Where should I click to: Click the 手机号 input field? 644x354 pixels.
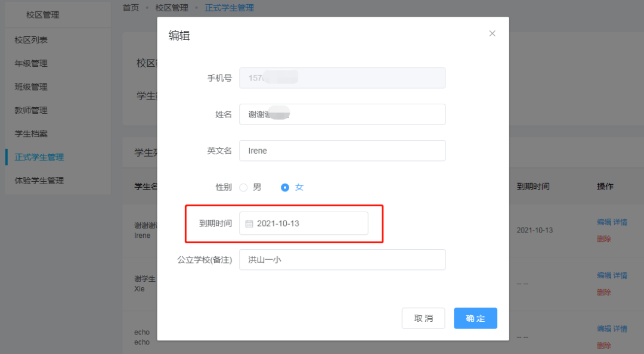click(342, 78)
